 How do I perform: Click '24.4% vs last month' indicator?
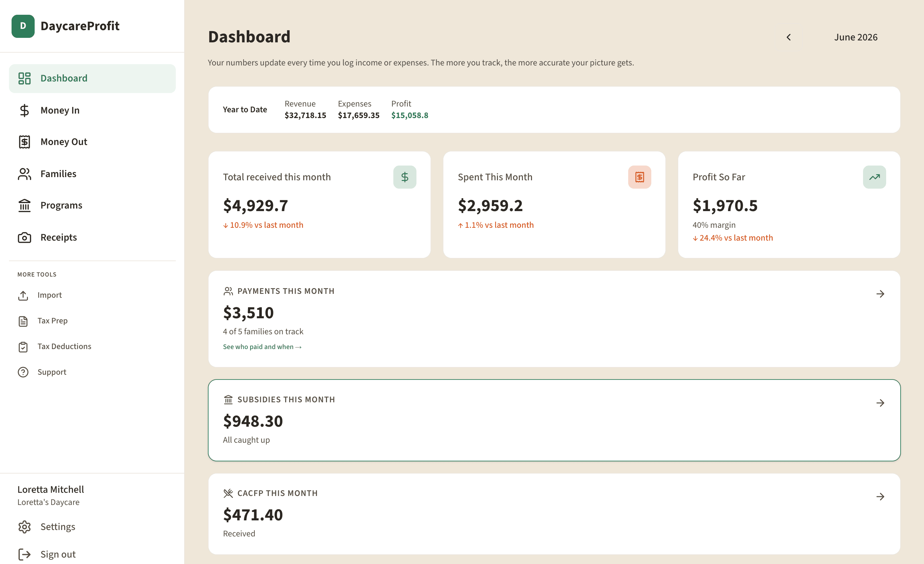pos(733,238)
